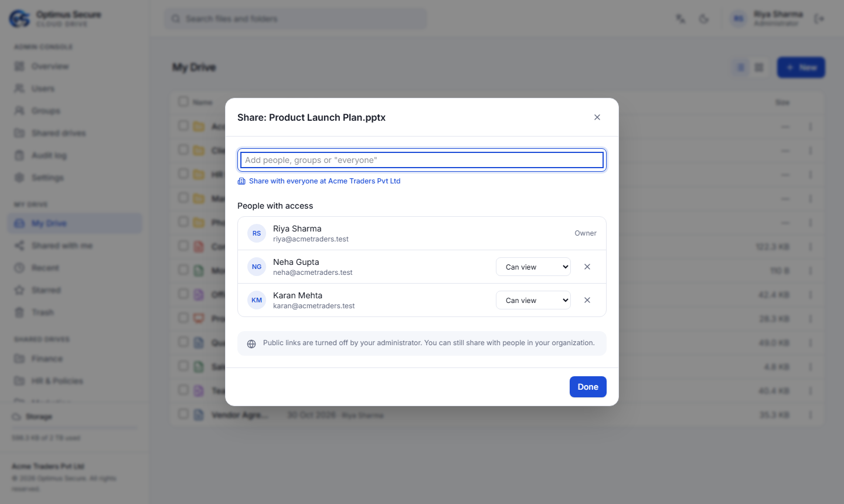Click the Optimus Secure logo
844x504 pixels.
coord(19,19)
